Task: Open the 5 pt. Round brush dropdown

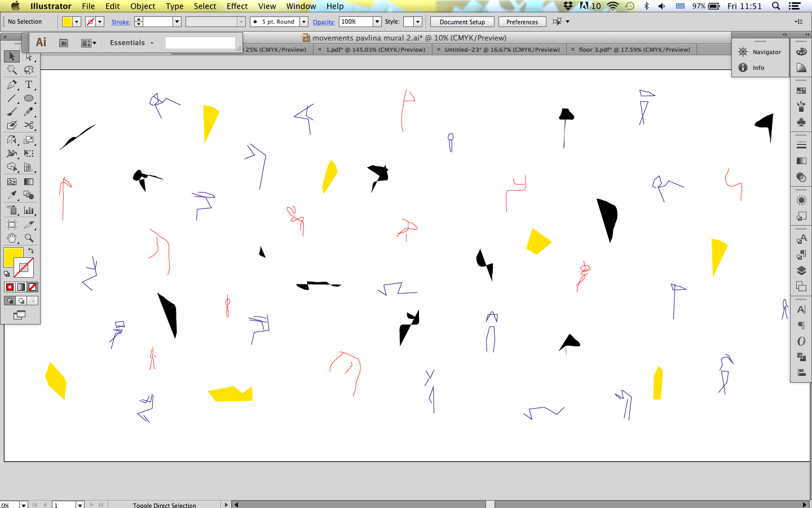Action: tap(303, 21)
